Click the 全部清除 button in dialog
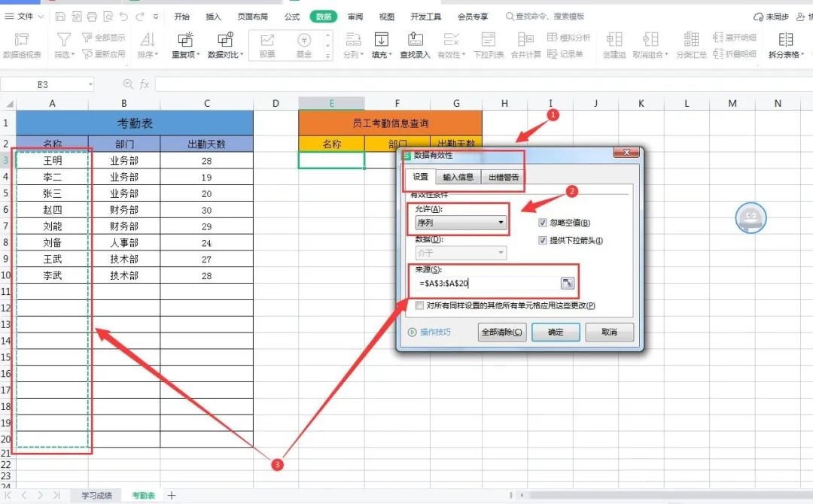This screenshot has width=813, height=504. point(501,332)
